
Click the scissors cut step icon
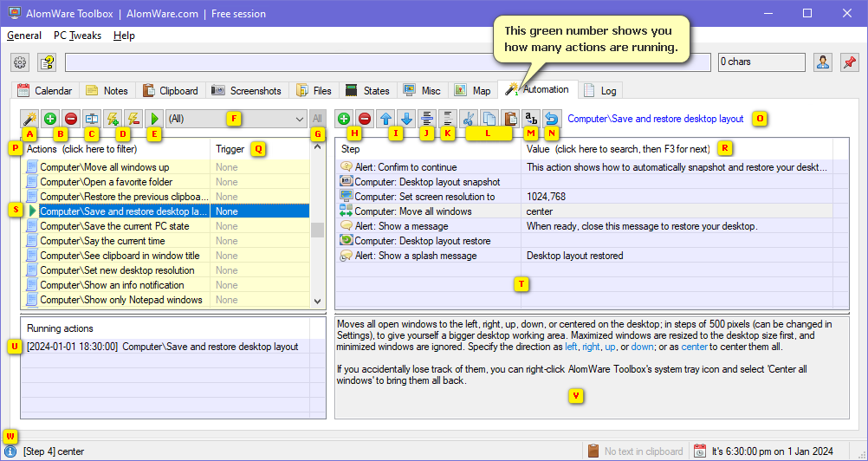click(x=470, y=119)
